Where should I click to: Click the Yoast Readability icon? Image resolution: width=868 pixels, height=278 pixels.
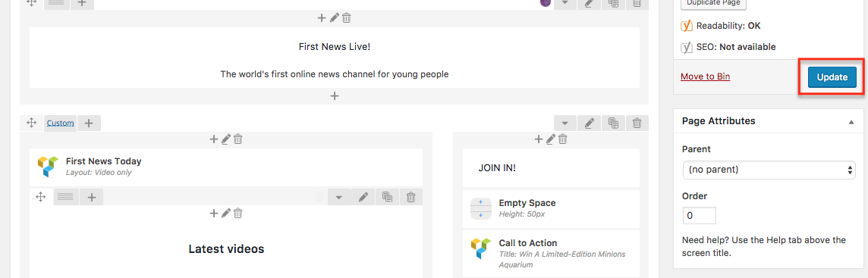pos(687,26)
